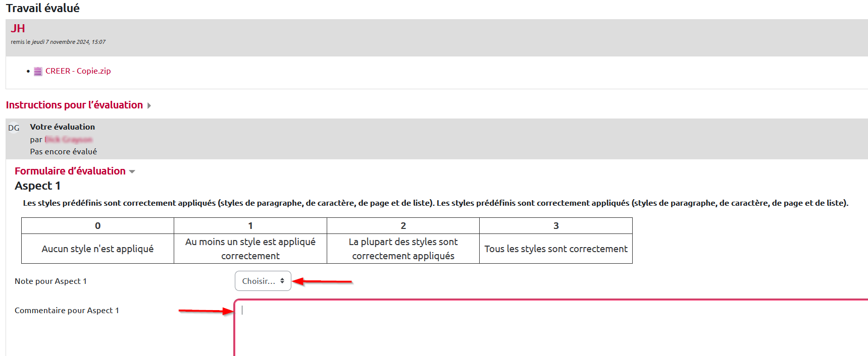Open the CREER - Copie.zip attachment link

78,71
